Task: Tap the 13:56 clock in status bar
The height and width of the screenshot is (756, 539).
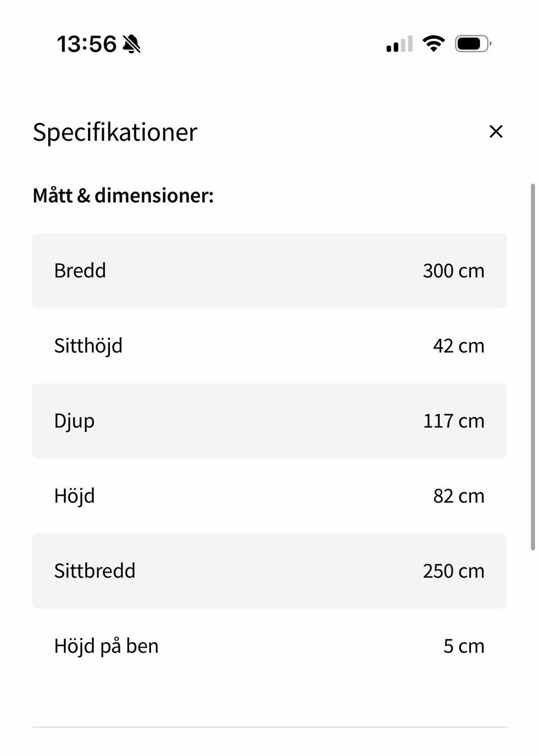Action: click(x=86, y=44)
